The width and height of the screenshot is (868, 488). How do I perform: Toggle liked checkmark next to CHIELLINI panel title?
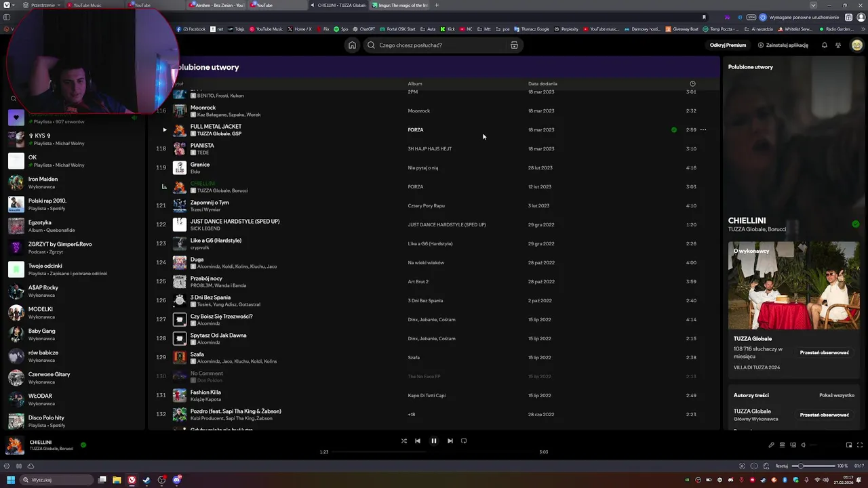click(x=856, y=224)
